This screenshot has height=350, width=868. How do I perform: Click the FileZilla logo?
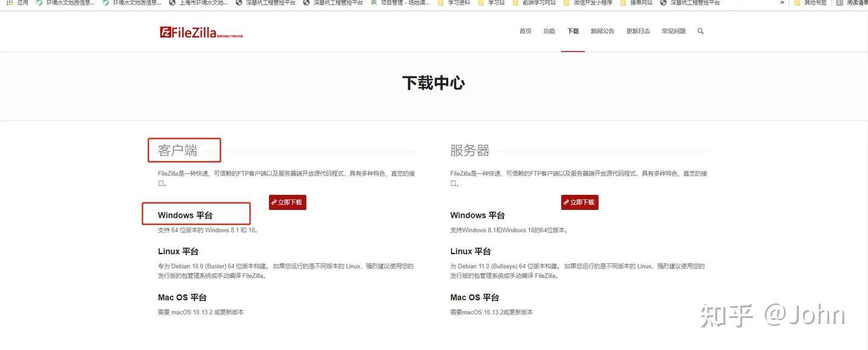(201, 33)
